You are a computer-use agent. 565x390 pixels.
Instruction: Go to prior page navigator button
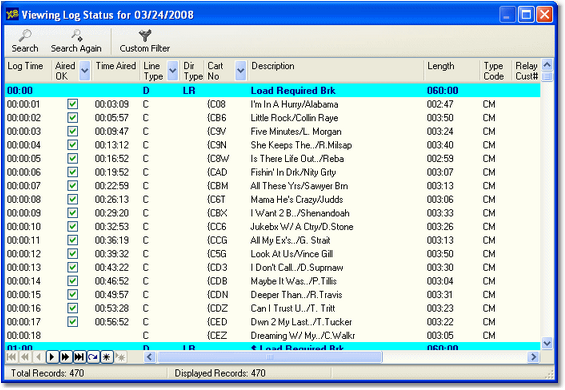tap(25, 357)
